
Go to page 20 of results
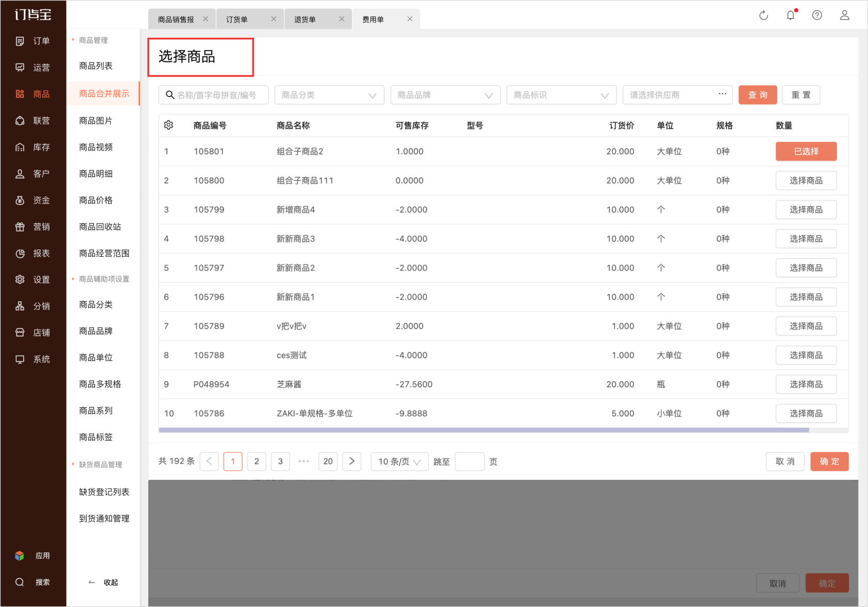tap(328, 461)
